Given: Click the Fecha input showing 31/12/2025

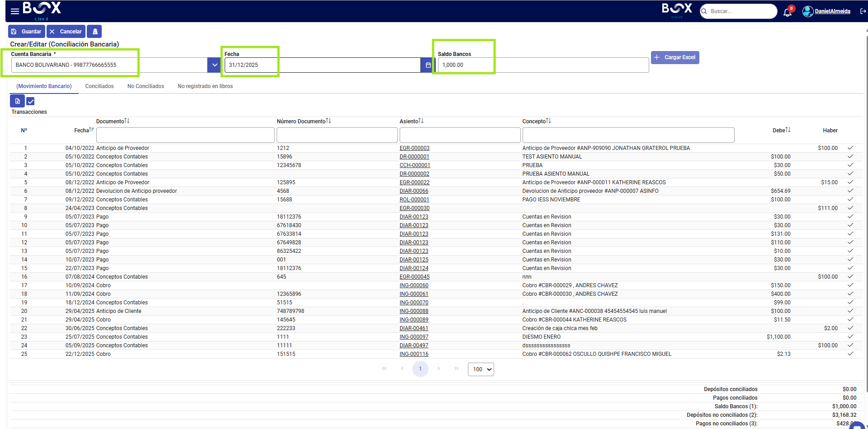Looking at the screenshot, I should coord(323,65).
